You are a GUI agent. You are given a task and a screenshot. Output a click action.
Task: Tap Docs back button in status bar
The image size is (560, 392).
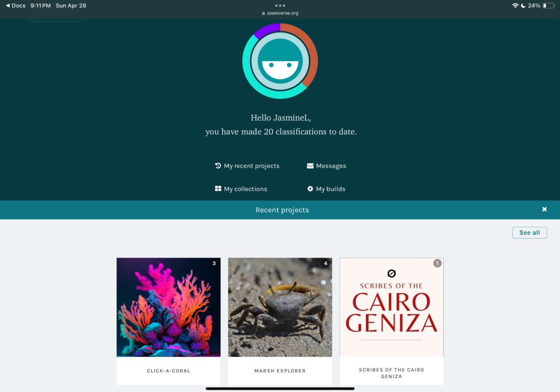15,6
